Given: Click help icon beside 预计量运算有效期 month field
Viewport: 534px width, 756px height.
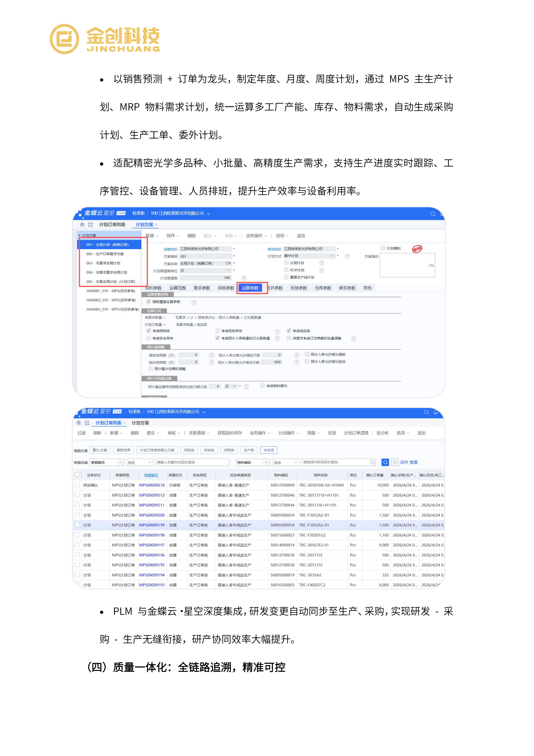Looking at the screenshot, I should click(246, 387).
